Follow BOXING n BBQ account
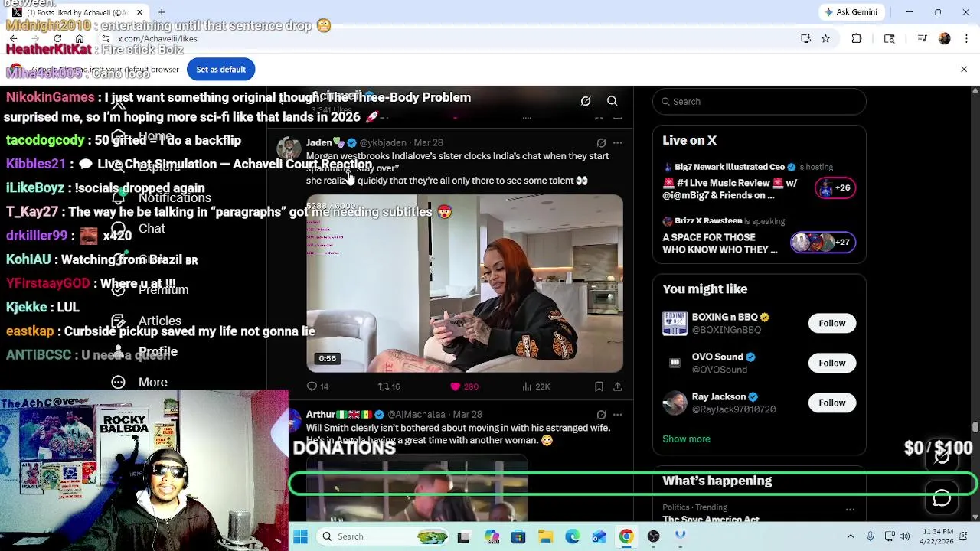 tap(831, 323)
